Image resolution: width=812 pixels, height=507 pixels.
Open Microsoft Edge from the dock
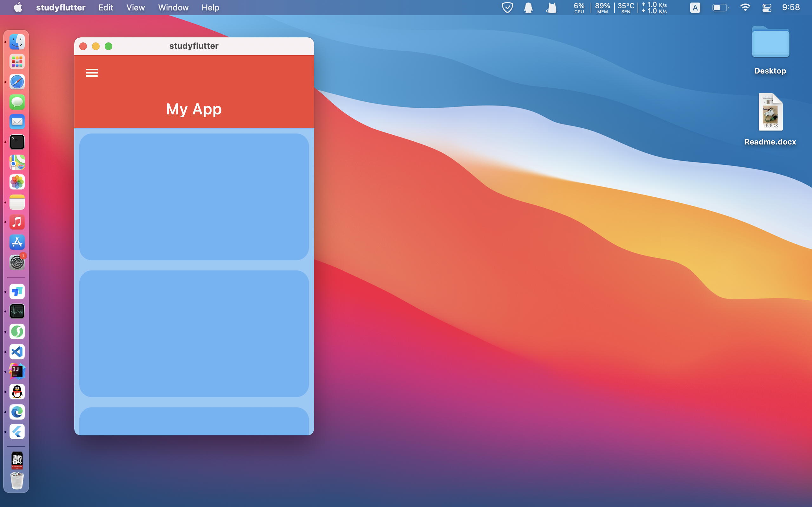[x=17, y=412]
